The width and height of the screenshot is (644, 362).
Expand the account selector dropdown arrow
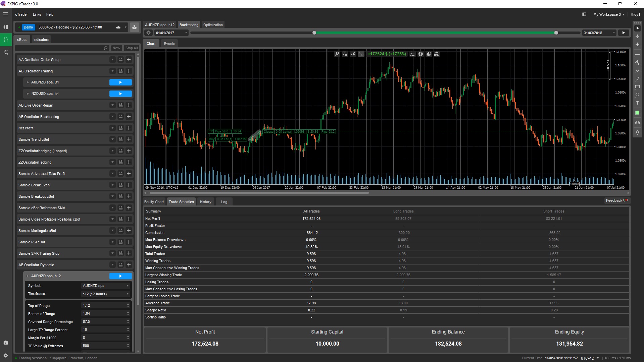[126, 27]
